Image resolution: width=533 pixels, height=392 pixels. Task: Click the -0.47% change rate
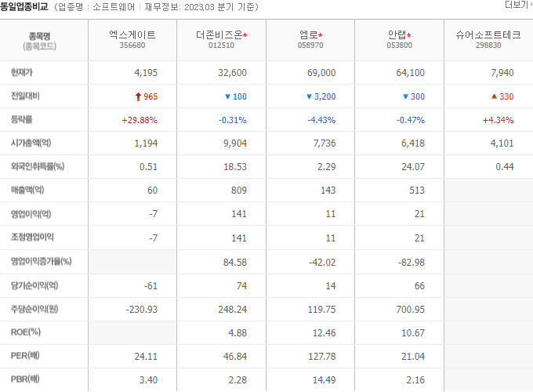[x=411, y=120]
